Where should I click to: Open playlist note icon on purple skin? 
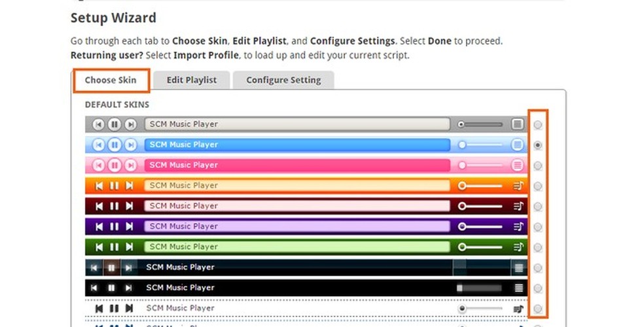518,226
